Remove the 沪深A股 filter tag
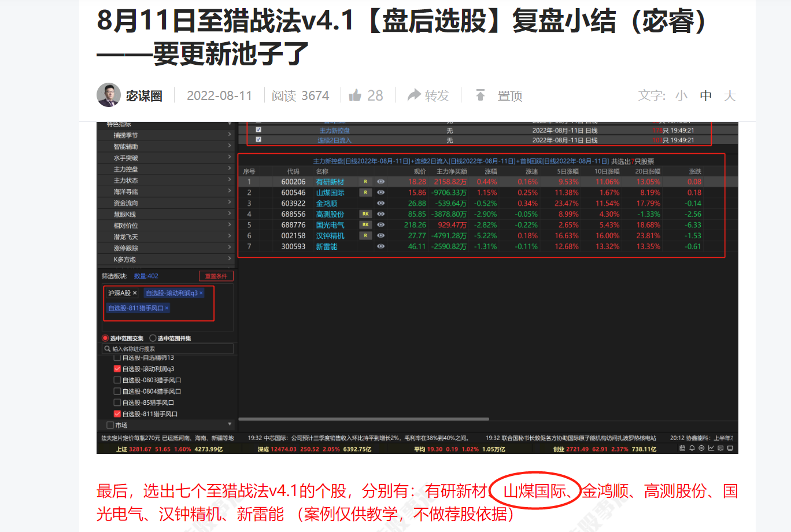Image resolution: width=791 pixels, height=532 pixels. click(135, 293)
